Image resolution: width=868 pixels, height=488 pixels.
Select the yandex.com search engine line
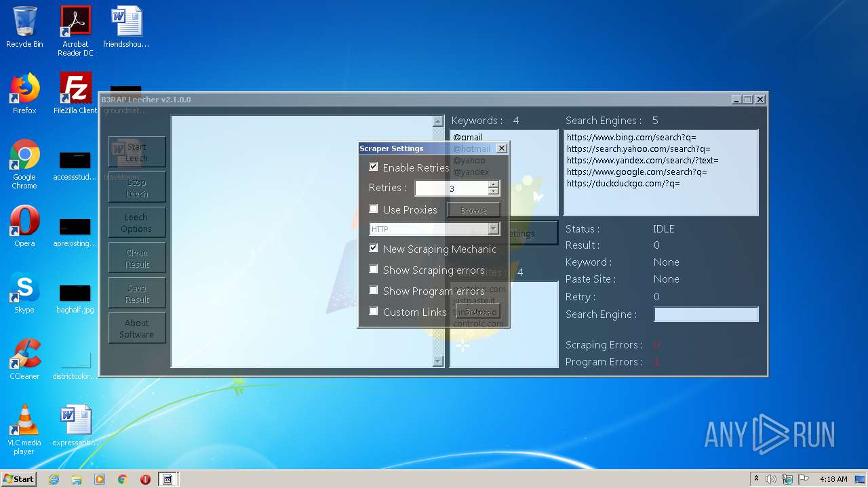point(643,160)
